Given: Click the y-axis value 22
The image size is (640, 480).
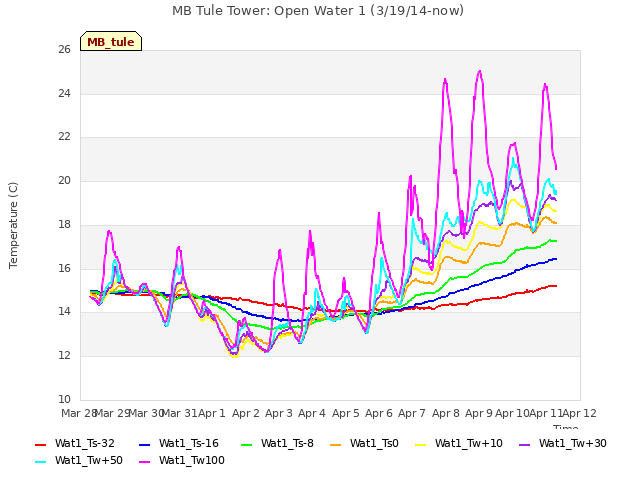Looking at the screenshot, I should pyautogui.click(x=64, y=137).
